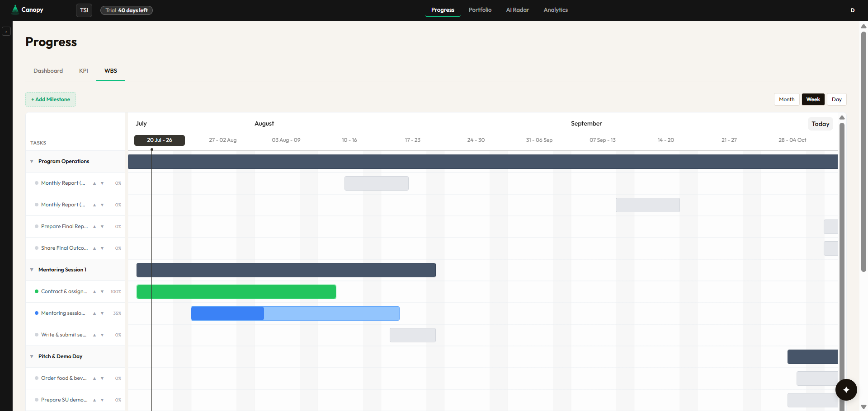Move Order food & bev task up
Viewport: 868px width, 411px height.
pos(94,378)
